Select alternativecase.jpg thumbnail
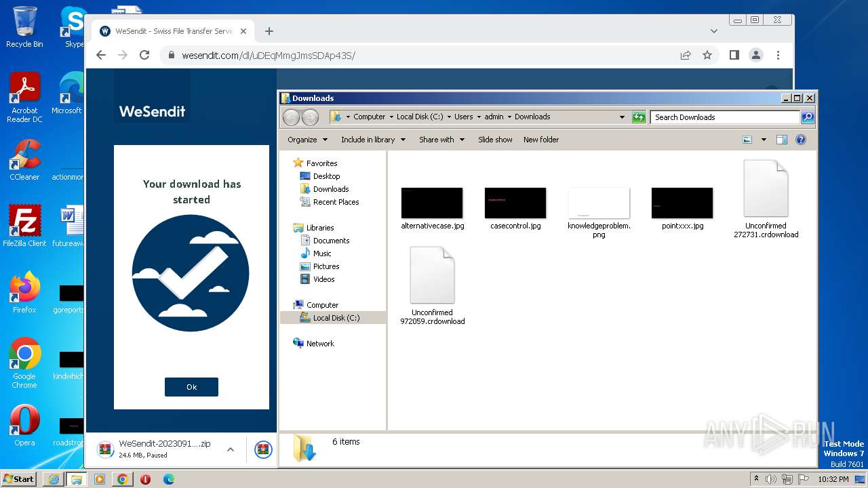Image resolution: width=868 pixels, height=488 pixels. click(432, 203)
